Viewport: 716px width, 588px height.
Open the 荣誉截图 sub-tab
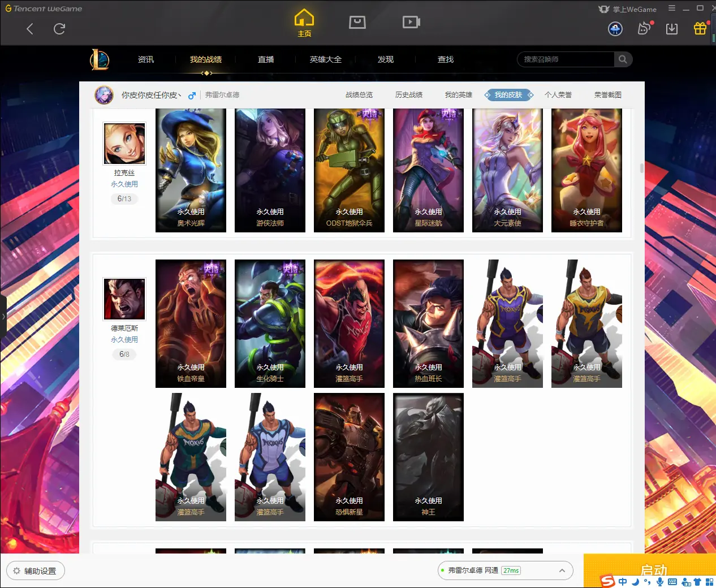[x=608, y=95]
